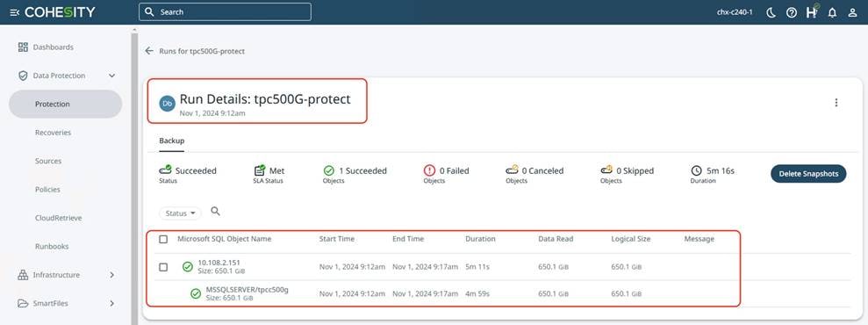Click the back arrow beside Runs for tpc500G-protect

(149, 51)
